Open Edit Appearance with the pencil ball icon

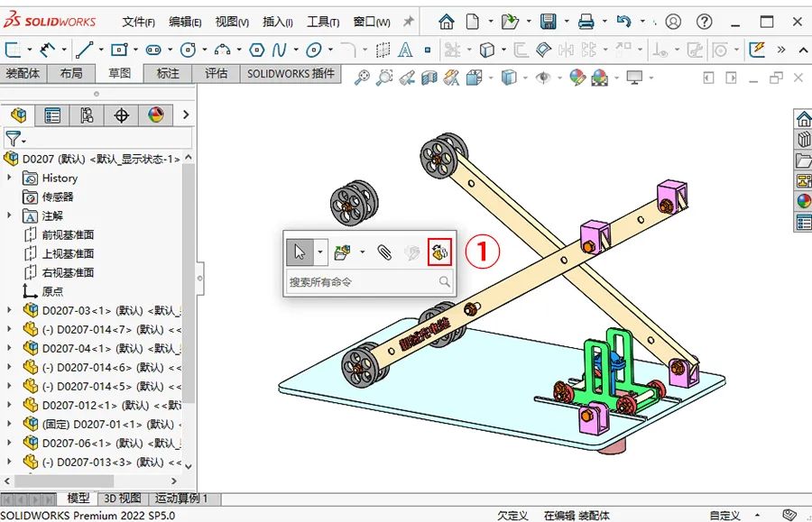tap(577, 78)
